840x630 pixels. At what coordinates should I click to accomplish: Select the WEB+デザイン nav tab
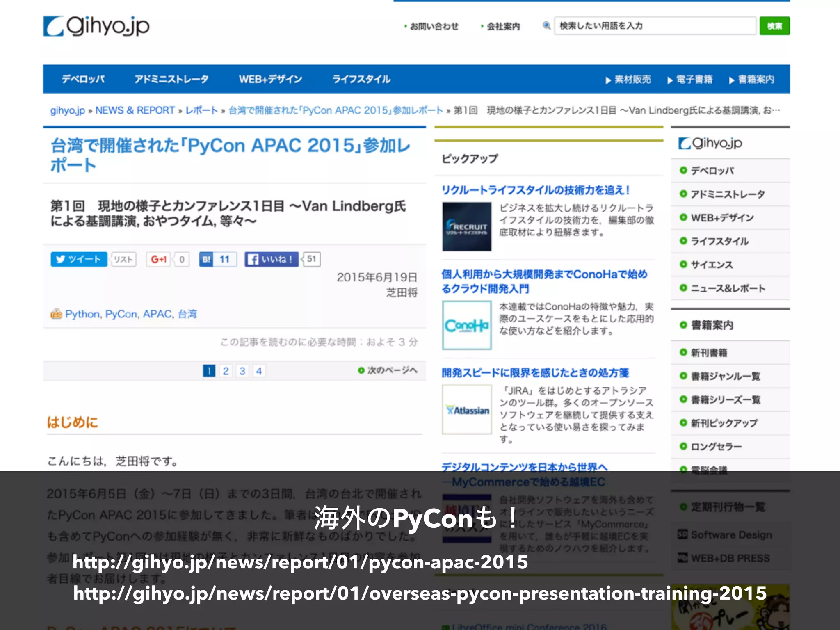coord(271,79)
